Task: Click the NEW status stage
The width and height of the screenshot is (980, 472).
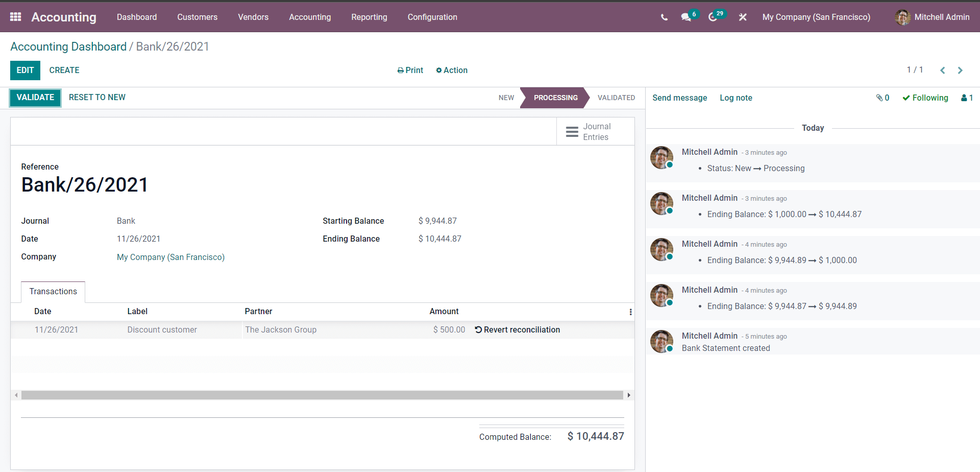Action: point(506,98)
